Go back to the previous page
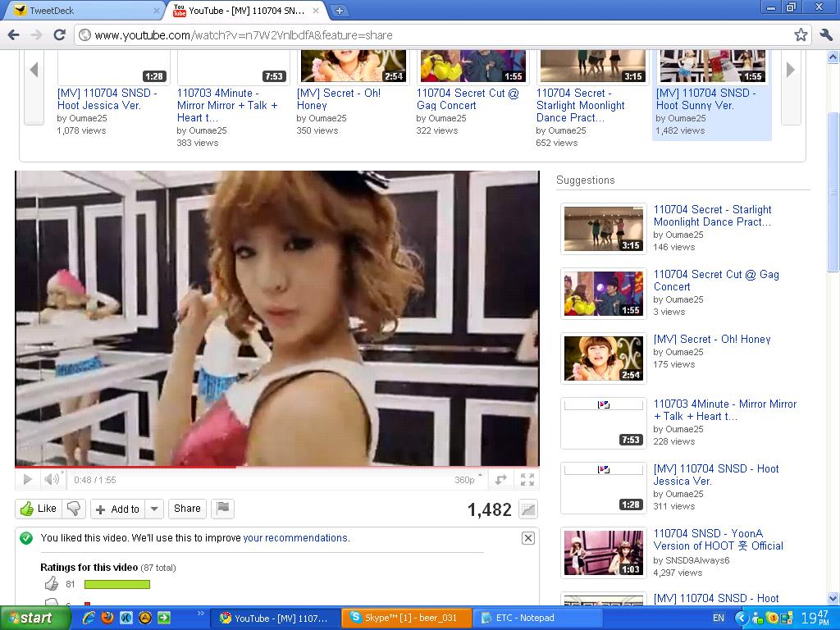The width and height of the screenshot is (840, 630). coord(13,35)
